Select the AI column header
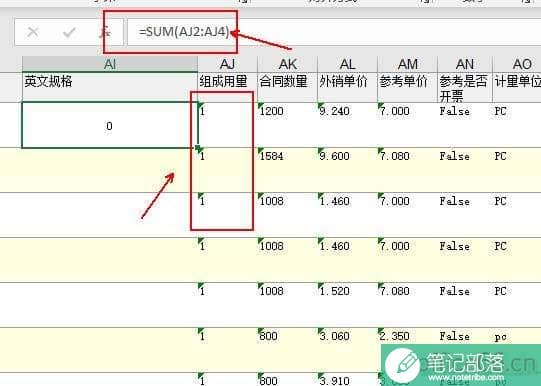 coord(110,64)
